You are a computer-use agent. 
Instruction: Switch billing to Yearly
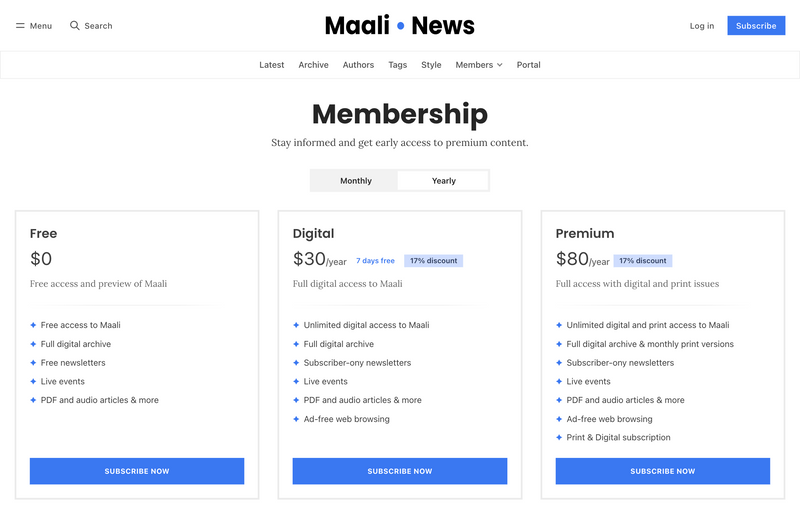point(443,181)
